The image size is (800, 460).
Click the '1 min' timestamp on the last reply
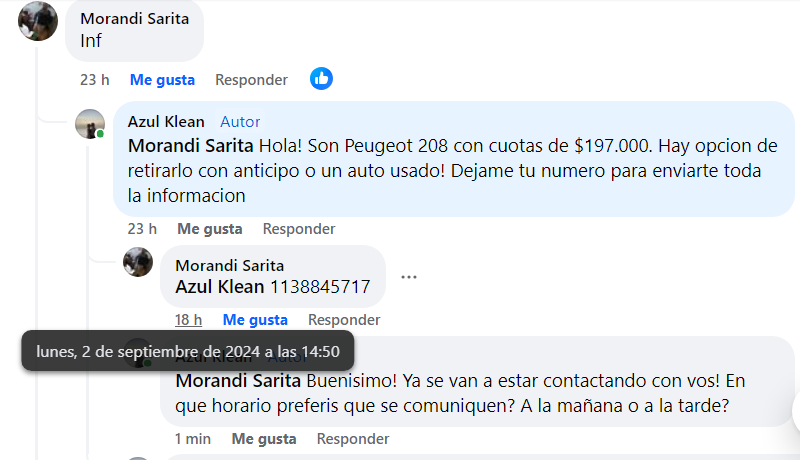point(193,439)
